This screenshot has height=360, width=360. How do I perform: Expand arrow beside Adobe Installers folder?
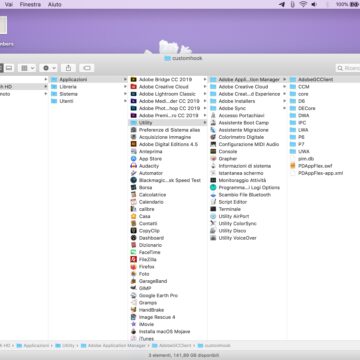285,101
